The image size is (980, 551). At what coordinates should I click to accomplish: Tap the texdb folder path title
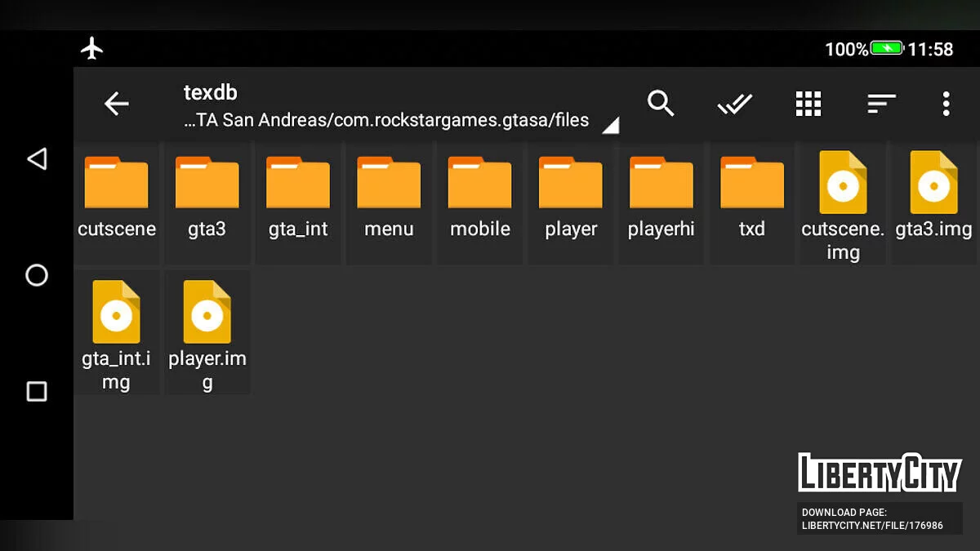tap(211, 92)
